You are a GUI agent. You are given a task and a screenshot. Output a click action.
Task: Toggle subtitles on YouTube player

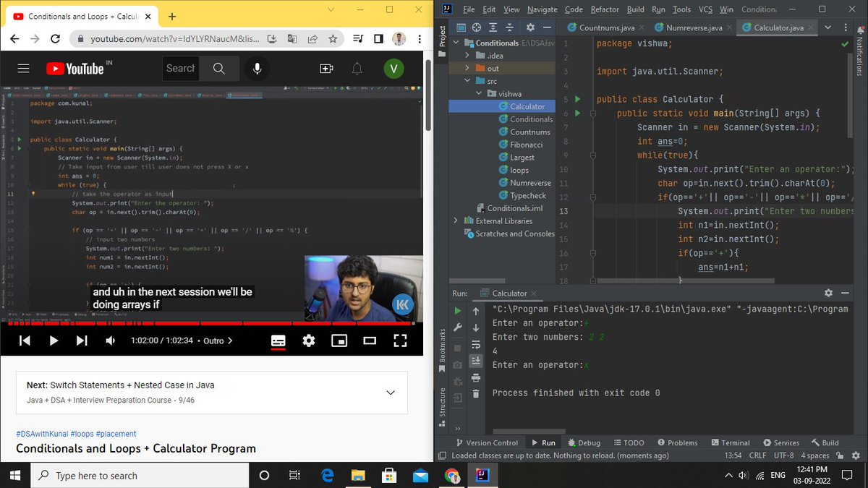(x=278, y=341)
